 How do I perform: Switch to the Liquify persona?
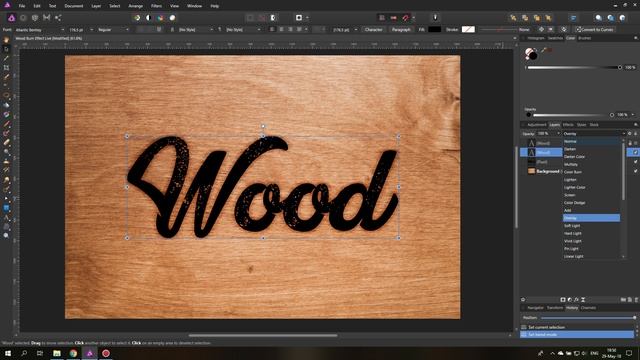click(23, 18)
